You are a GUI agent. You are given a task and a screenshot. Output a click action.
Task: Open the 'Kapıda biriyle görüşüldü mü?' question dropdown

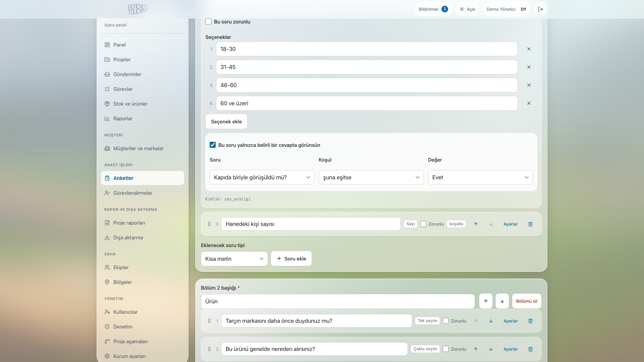click(262, 177)
